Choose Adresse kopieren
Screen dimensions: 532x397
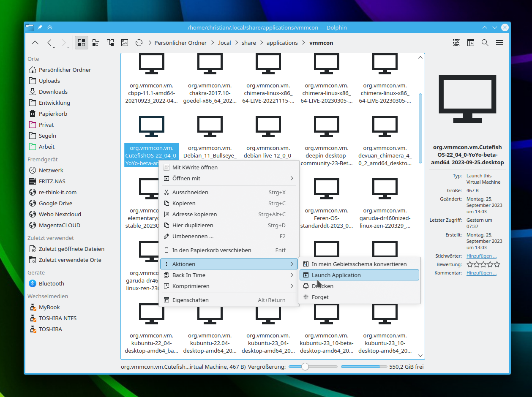click(x=229, y=214)
